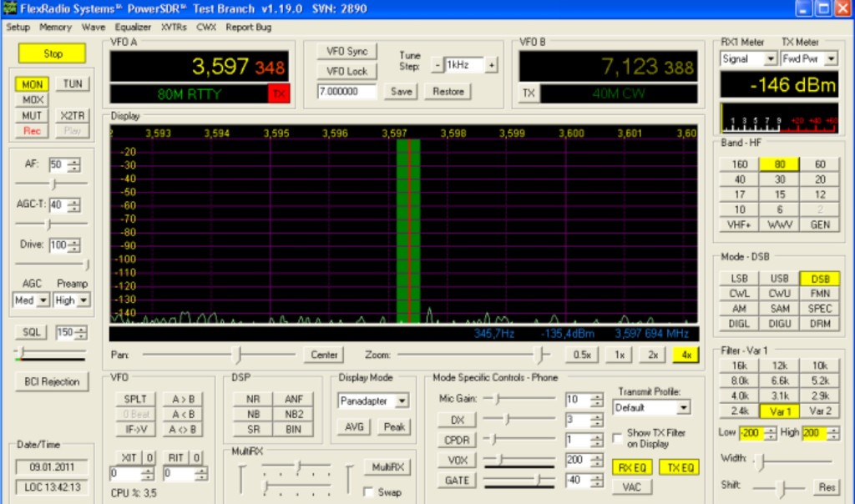855x504 pixels.
Task: Click the TX button beside VFO B
Action: (x=529, y=93)
